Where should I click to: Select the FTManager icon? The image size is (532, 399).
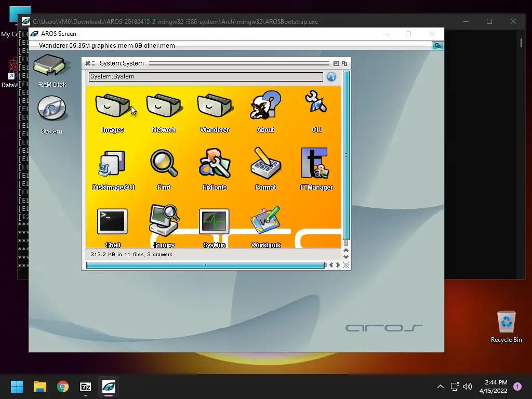tap(314, 163)
